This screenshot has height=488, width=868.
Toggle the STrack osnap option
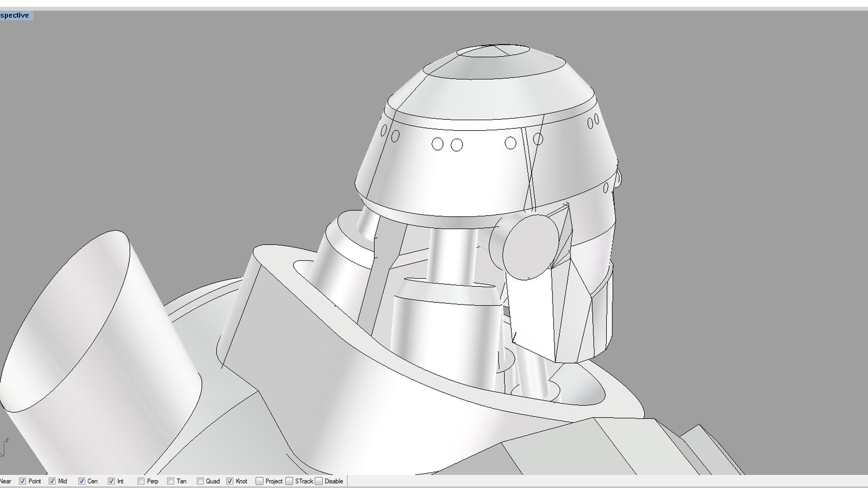pyautogui.click(x=289, y=481)
